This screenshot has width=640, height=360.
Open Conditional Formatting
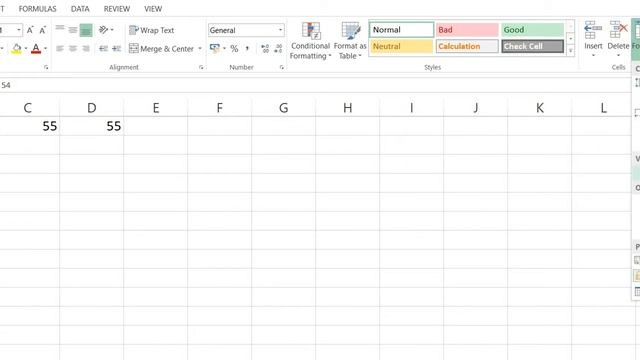click(310, 40)
